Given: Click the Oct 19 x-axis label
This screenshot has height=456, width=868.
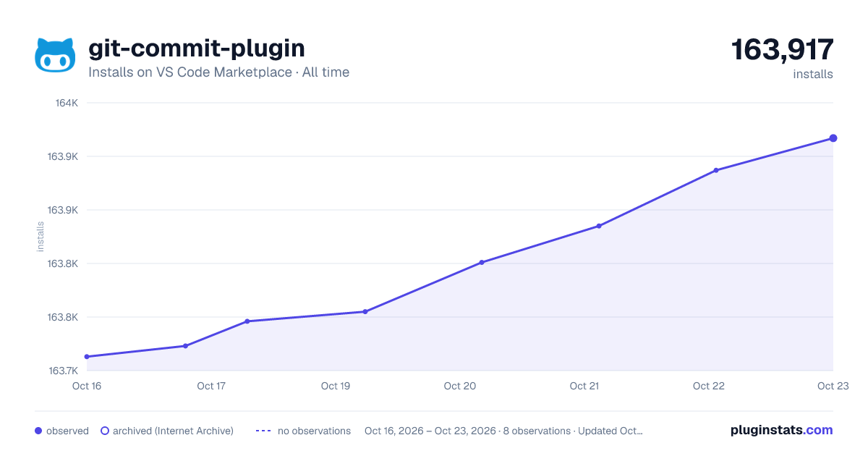Looking at the screenshot, I should coord(336,386).
